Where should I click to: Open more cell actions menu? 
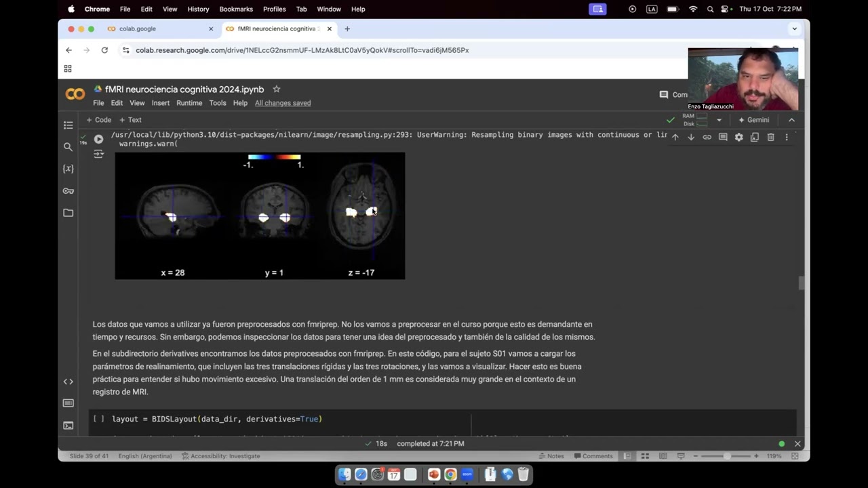coord(787,137)
